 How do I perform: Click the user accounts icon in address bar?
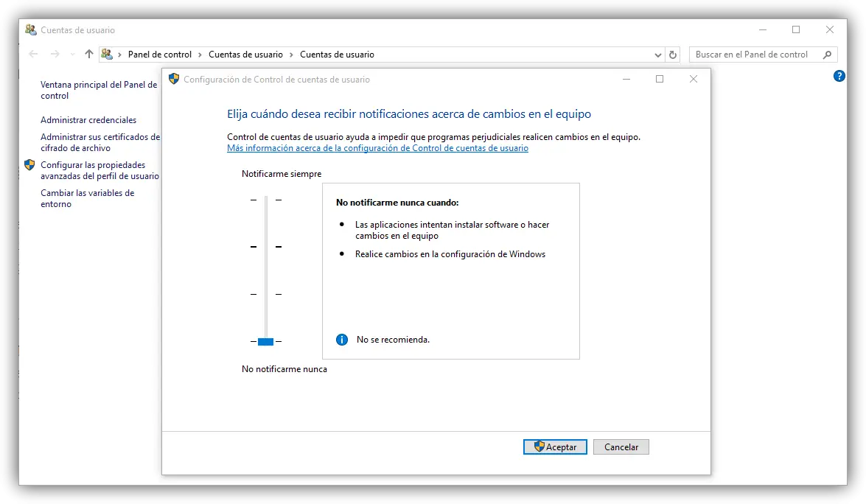pos(107,54)
